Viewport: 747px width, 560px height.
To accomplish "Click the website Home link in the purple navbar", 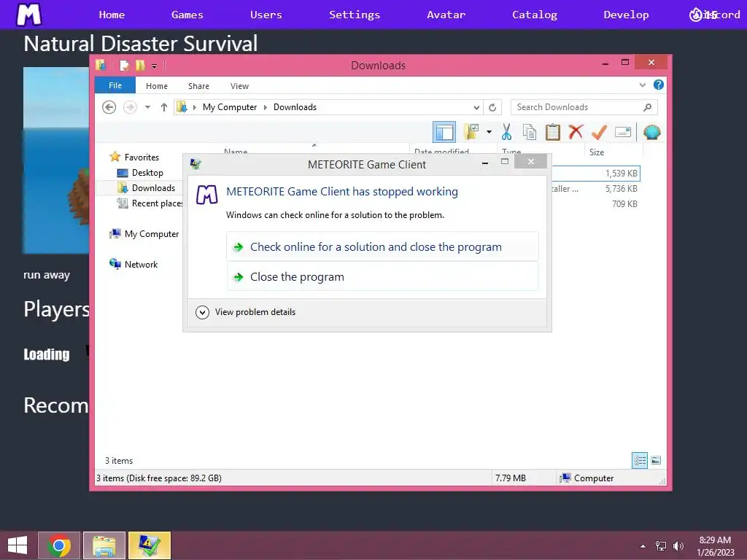I will coord(112,15).
